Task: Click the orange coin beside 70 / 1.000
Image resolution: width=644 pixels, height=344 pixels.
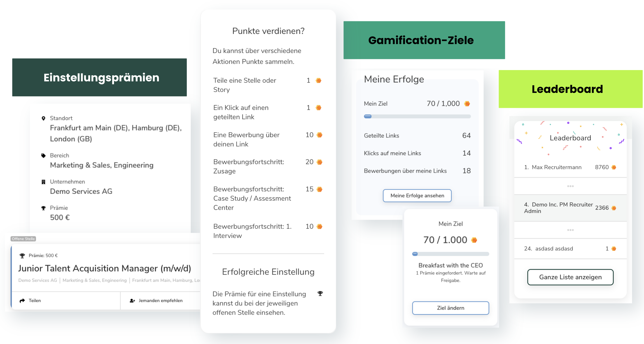Action: [x=474, y=240]
